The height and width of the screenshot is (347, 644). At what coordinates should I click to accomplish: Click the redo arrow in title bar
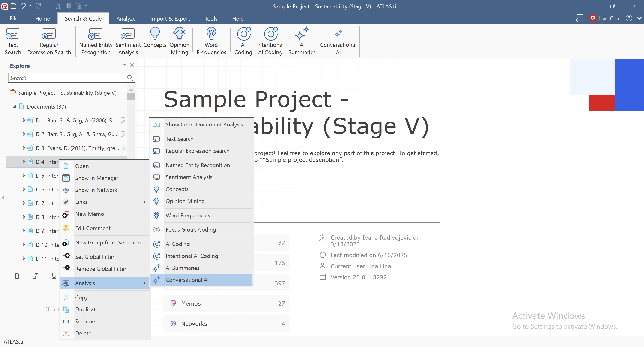tap(38, 6)
